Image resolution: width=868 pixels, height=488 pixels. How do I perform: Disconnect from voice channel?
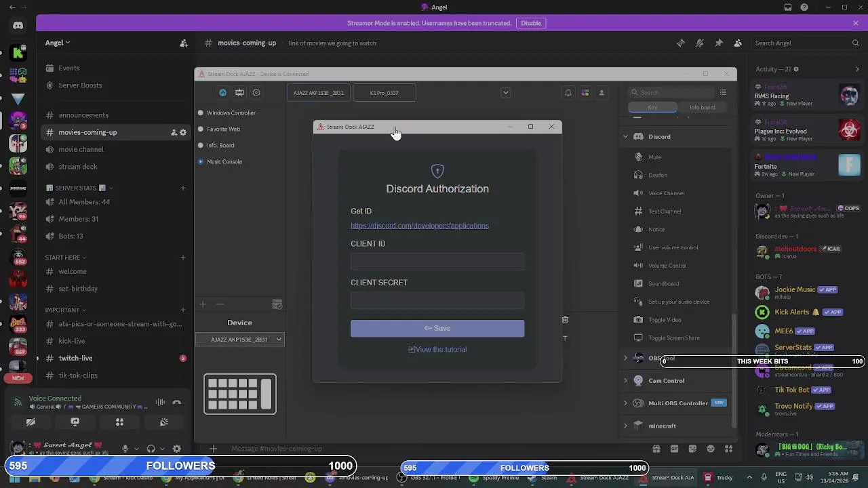pos(177,403)
